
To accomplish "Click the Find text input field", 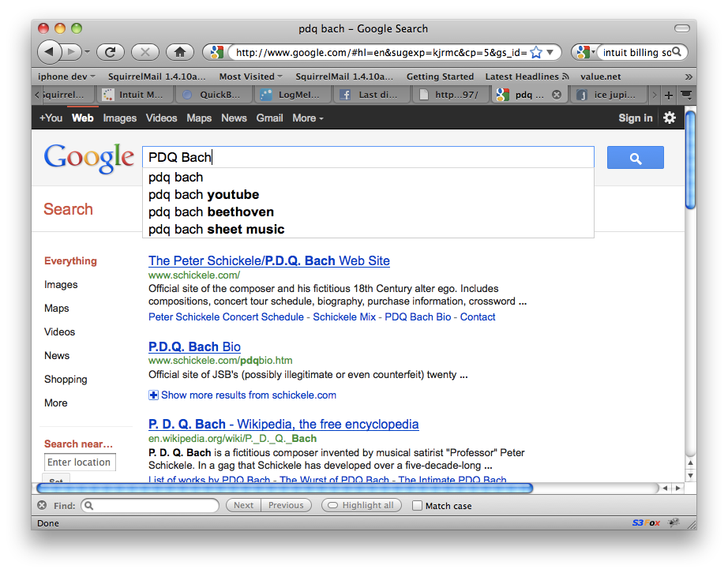I will coord(149,505).
